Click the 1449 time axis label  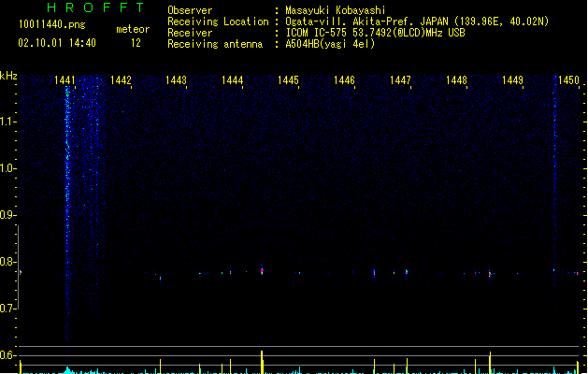pos(512,80)
